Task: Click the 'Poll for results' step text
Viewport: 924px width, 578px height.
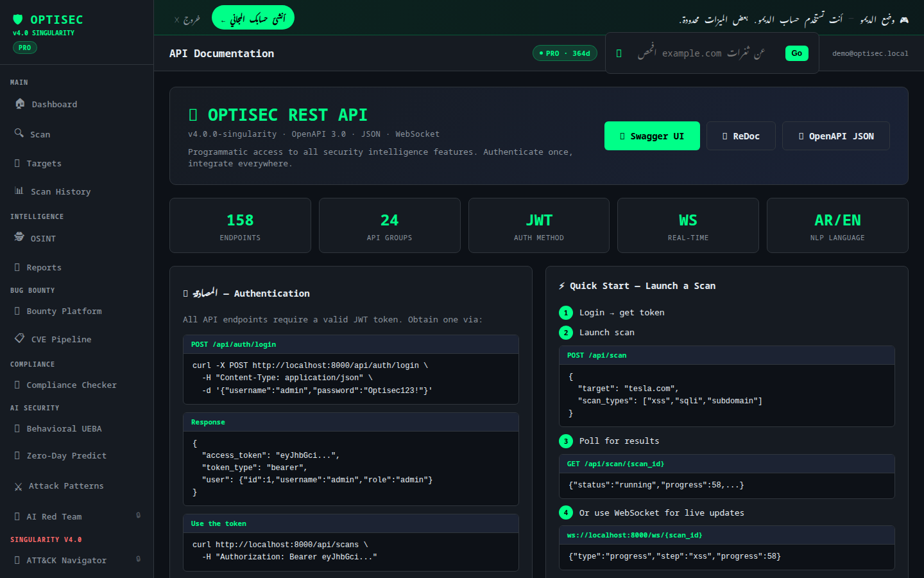Action: click(619, 441)
